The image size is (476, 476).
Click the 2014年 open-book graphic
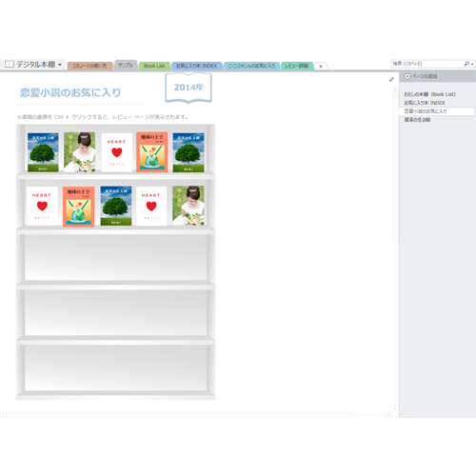click(x=188, y=88)
